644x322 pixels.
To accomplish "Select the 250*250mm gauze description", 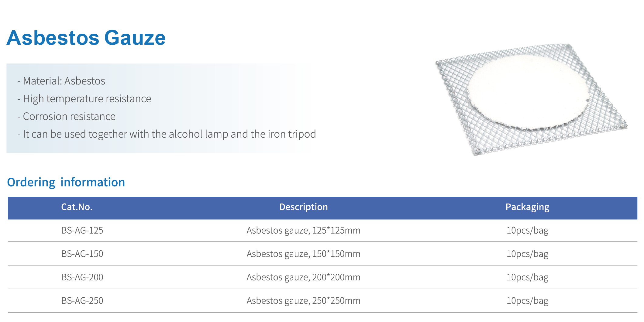I will (303, 301).
